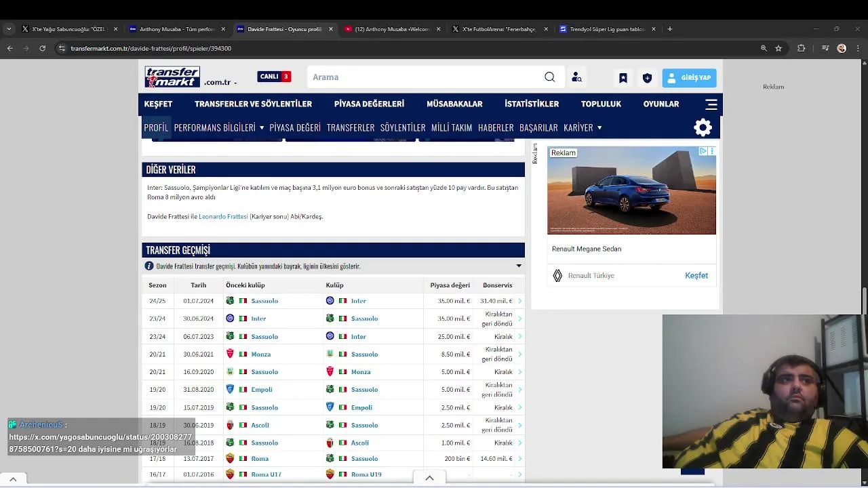Click the 14.60 mil. € fee value
The image size is (868, 488).
point(496,459)
